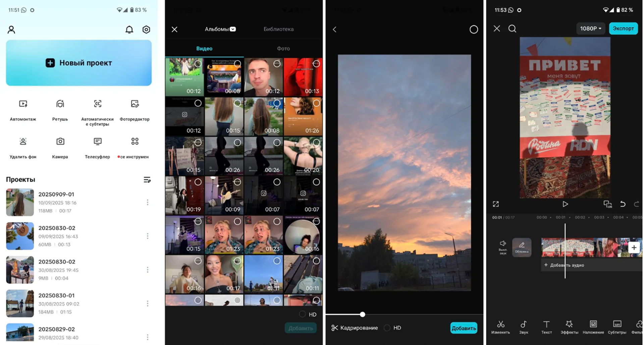Open the Телесуфлер teleprompter icon
The width and height of the screenshot is (644, 345).
point(98,142)
